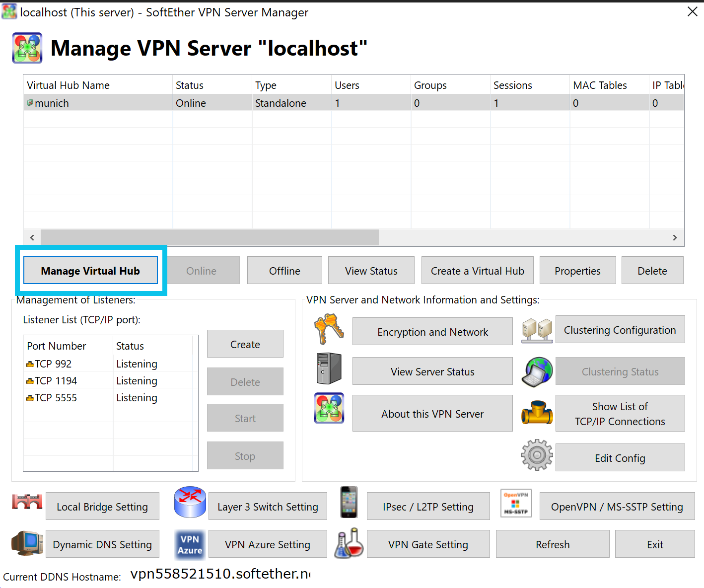Click the clustered servers icon
This screenshot has height=588, width=704.
[x=537, y=331]
